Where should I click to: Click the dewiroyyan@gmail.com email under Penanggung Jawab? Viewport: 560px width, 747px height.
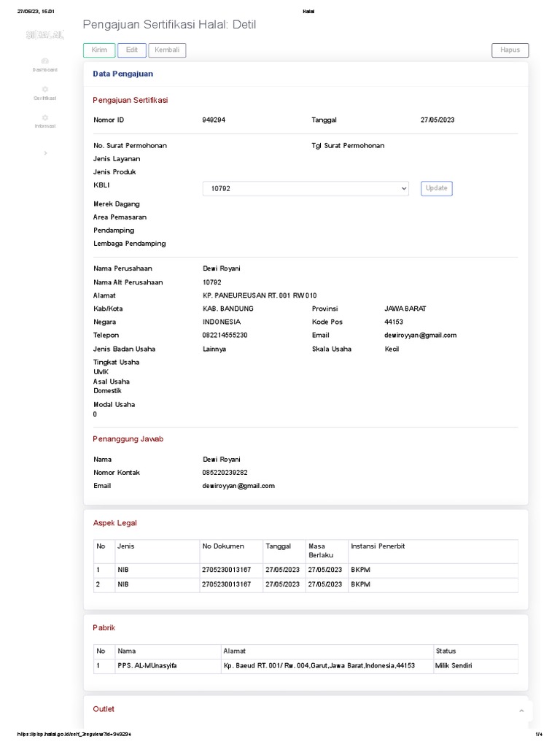[238, 486]
